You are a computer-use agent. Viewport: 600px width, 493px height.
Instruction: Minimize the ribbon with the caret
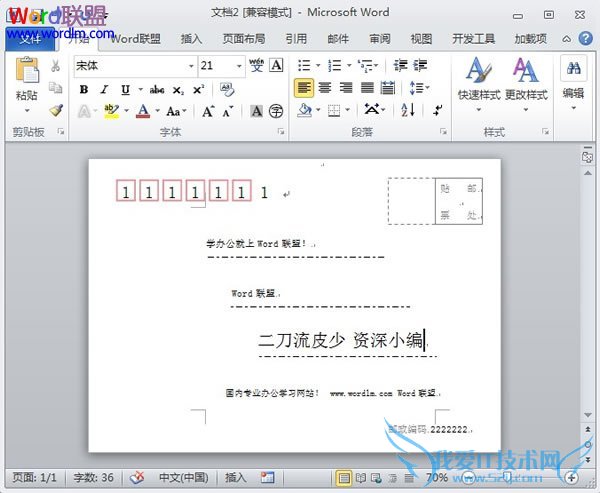[x=566, y=39]
